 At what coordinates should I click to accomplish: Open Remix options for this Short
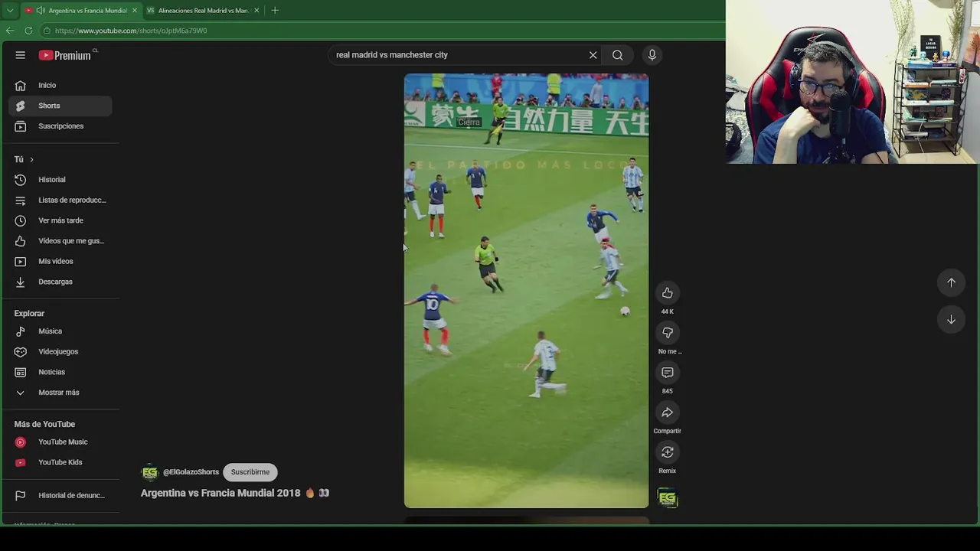[x=668, y=452]
